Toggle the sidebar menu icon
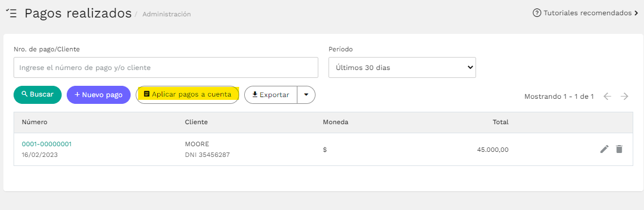Image resolution: width=644 pixels, height=210 pixels. (x=11, y=13)
